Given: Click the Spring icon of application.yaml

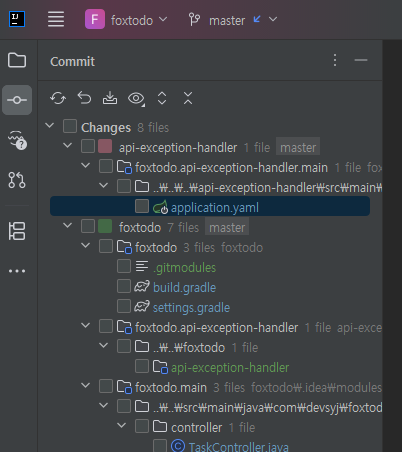Looking at the screenshot, I should [x=160, y=207].
